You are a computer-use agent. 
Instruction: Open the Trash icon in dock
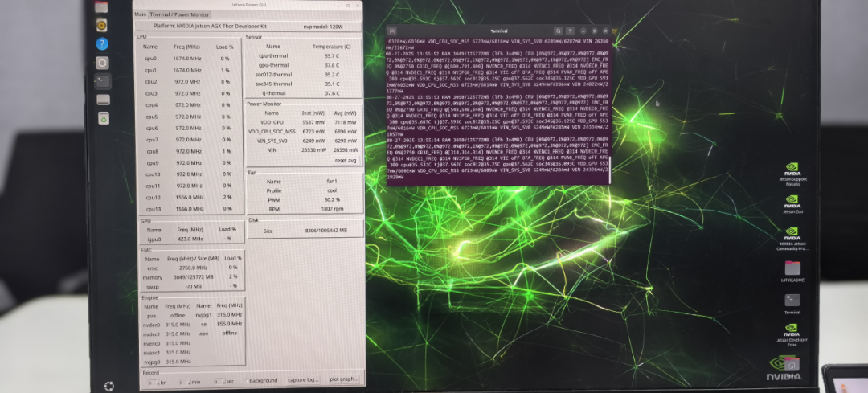click(104, 118)
